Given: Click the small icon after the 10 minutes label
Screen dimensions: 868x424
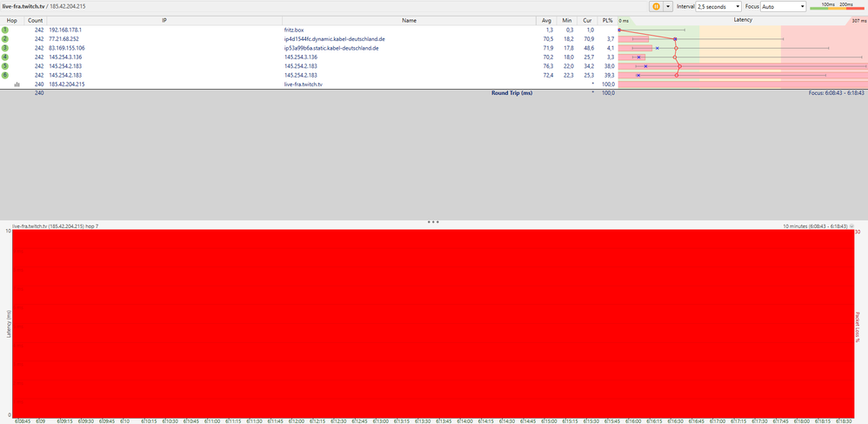Looking at the screenshot, I should [851, 226].
